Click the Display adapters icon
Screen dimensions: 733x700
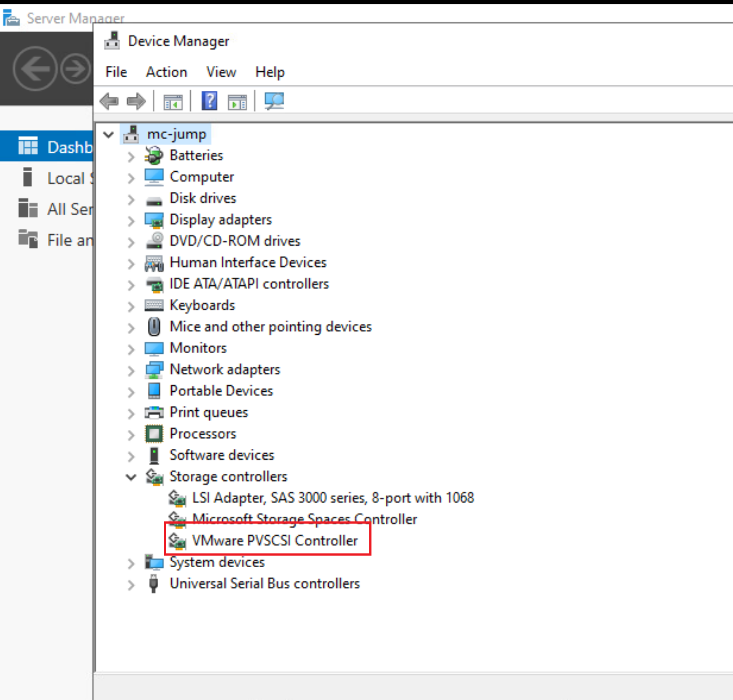(x=154, y=220)
